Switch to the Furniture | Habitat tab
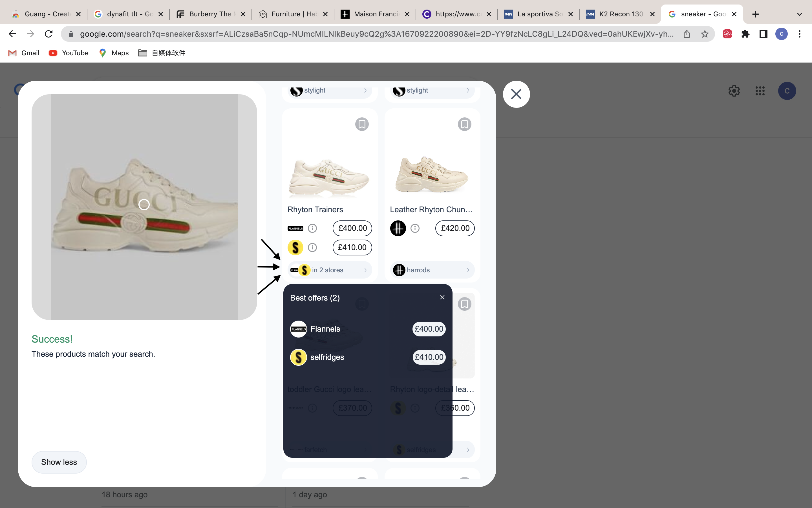Image resolution: width=812 pixels, height=508 pixels. coord(293,14)
